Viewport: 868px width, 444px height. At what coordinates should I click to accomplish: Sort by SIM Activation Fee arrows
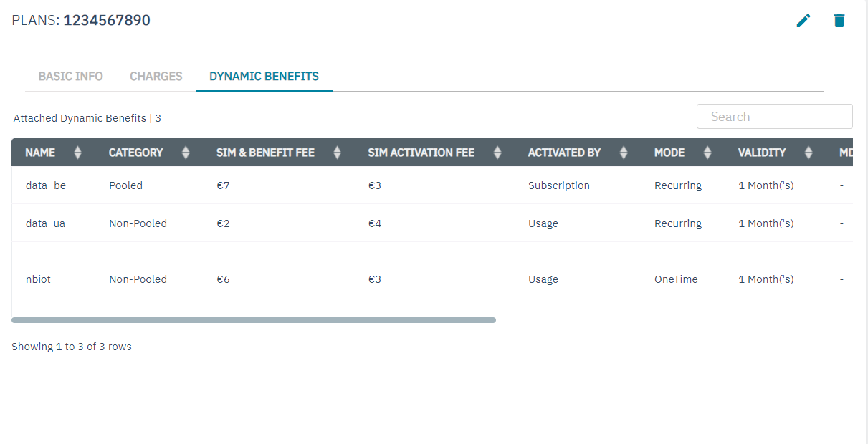497,153
